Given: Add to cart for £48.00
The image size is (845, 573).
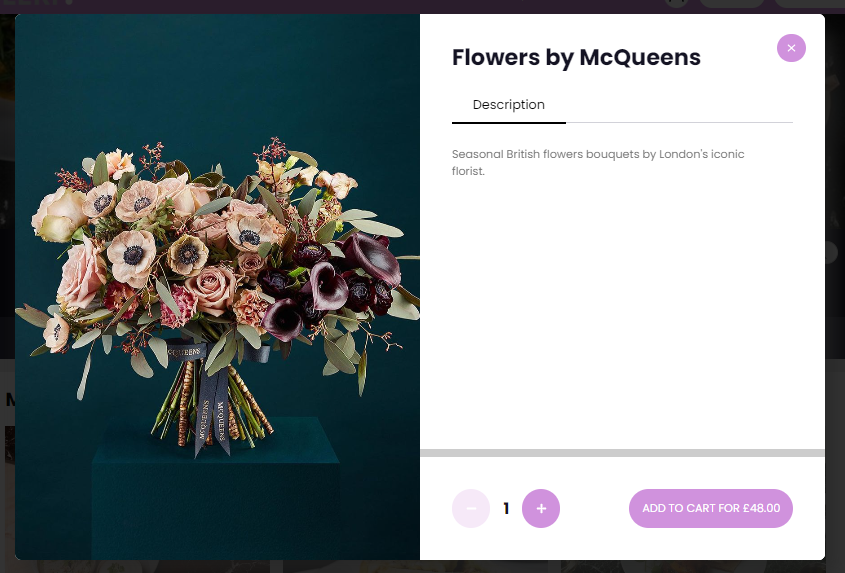Looking at the screenshot, I should [x=710, y=508].
